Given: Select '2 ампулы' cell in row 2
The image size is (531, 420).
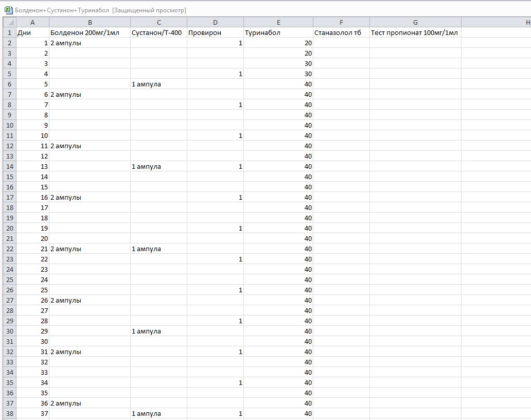Looking at the screenshot, I should (90, 43).
